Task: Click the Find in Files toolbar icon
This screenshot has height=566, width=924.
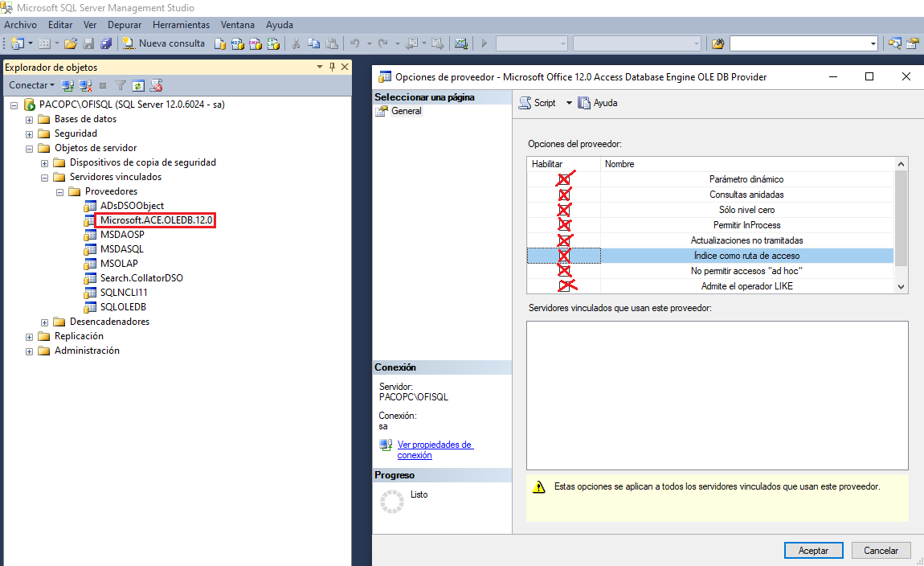Action: click(718, 43)
